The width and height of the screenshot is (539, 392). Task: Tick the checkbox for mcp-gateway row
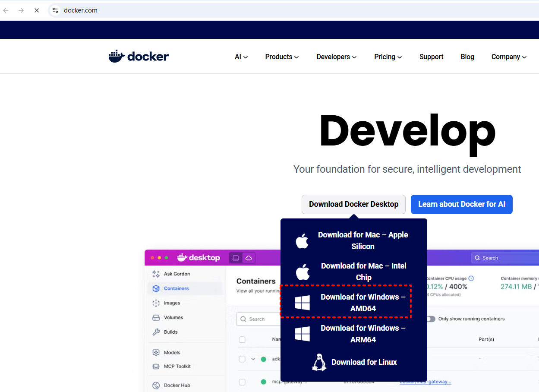[x=242, y=382]
